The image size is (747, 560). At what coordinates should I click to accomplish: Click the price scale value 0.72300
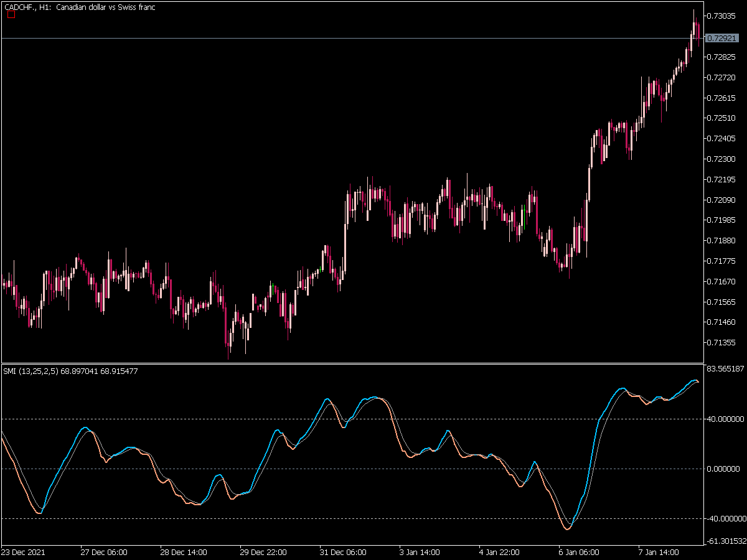(x=723, y=159)
